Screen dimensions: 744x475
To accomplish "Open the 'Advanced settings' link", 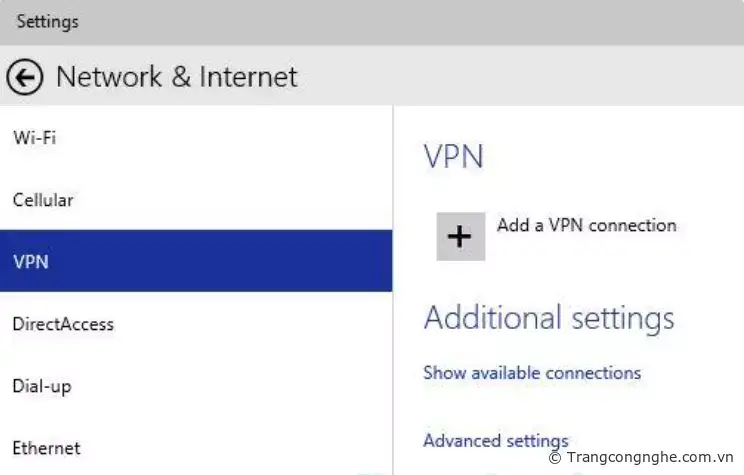I will 495,441.
